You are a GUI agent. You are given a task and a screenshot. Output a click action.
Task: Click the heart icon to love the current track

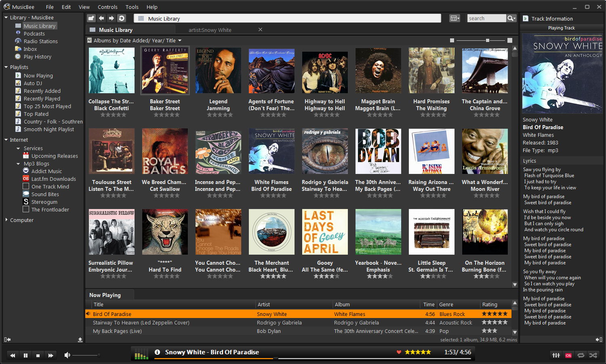pyautogui.click(x=399, y=352)
